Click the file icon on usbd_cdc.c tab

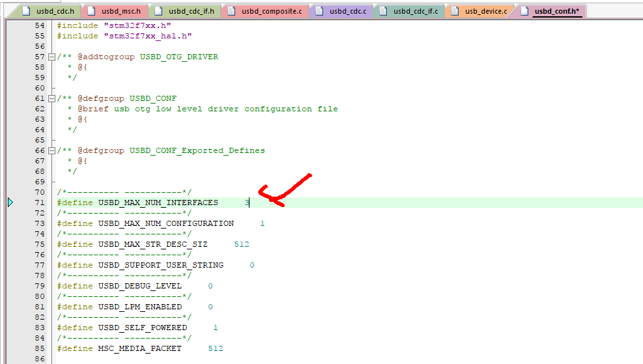click(x=319, y=11)
